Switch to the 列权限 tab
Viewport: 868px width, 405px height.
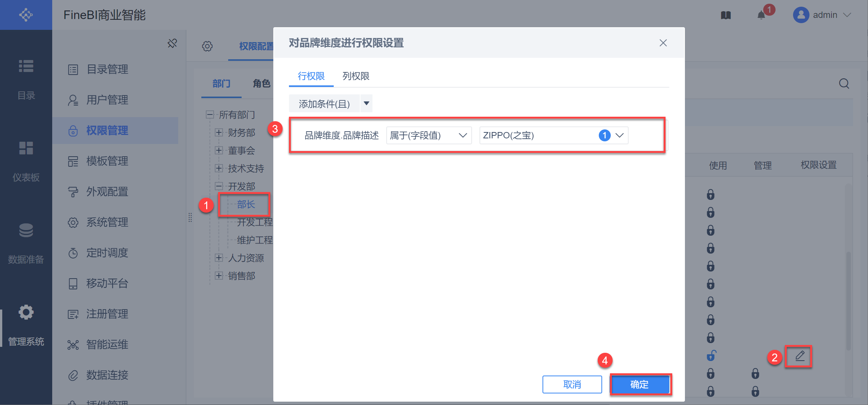click(x=356, y=76)
